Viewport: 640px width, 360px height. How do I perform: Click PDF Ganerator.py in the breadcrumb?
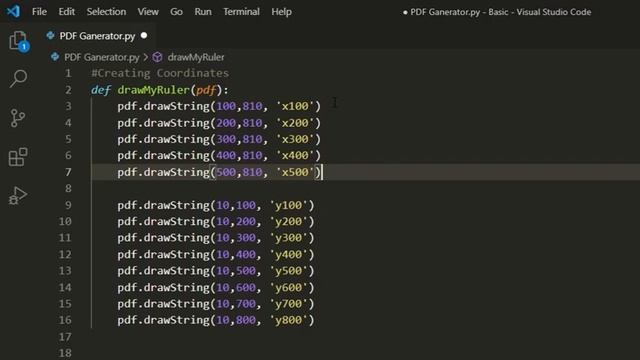(x=102, y=57)
